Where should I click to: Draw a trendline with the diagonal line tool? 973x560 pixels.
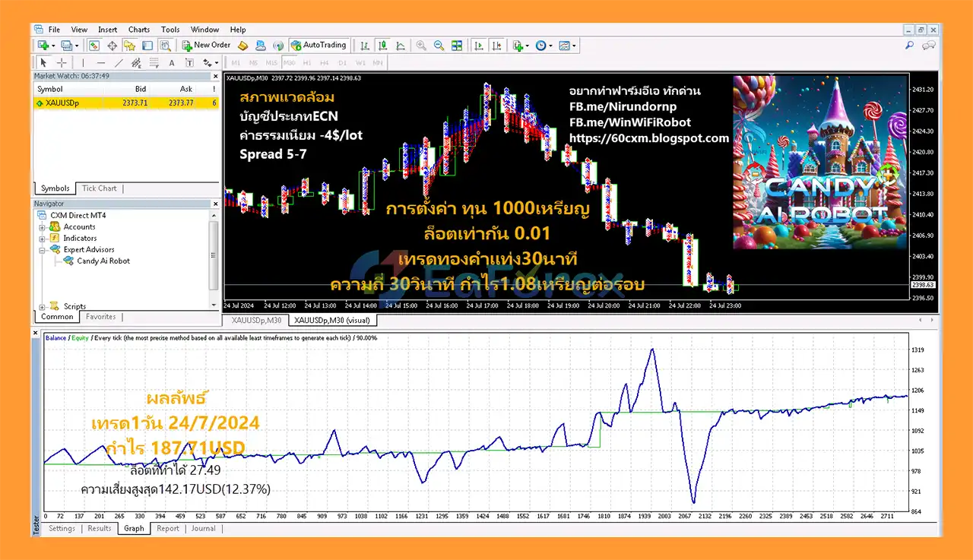pos(119,63)
